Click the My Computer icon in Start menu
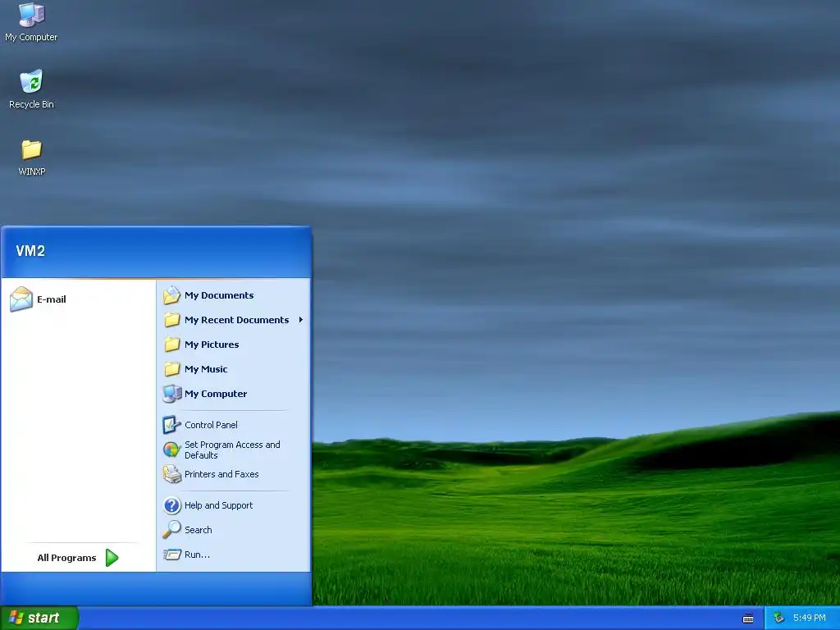 [172, 394]
